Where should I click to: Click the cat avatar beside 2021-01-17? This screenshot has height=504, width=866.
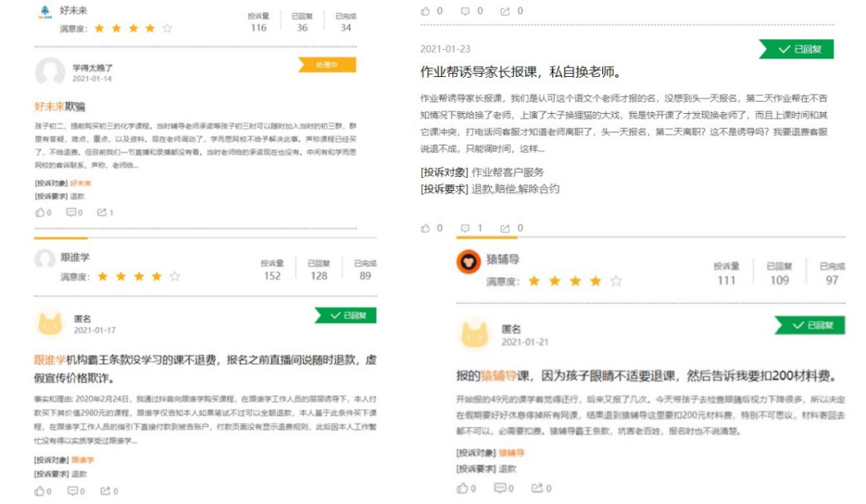[50, 323]
